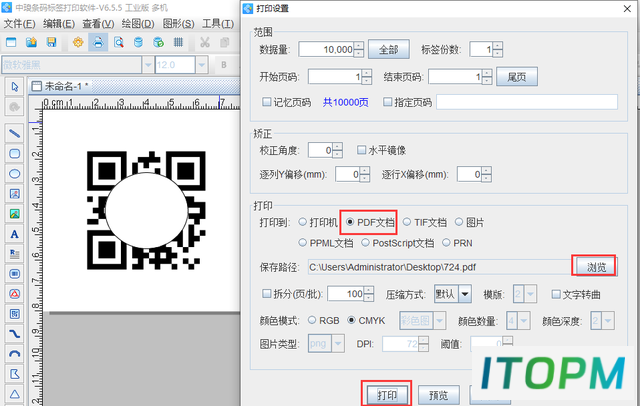This screenshot has height=406, width=640.
Task: Click the scissors cut icon
Action: click(205, 42)
